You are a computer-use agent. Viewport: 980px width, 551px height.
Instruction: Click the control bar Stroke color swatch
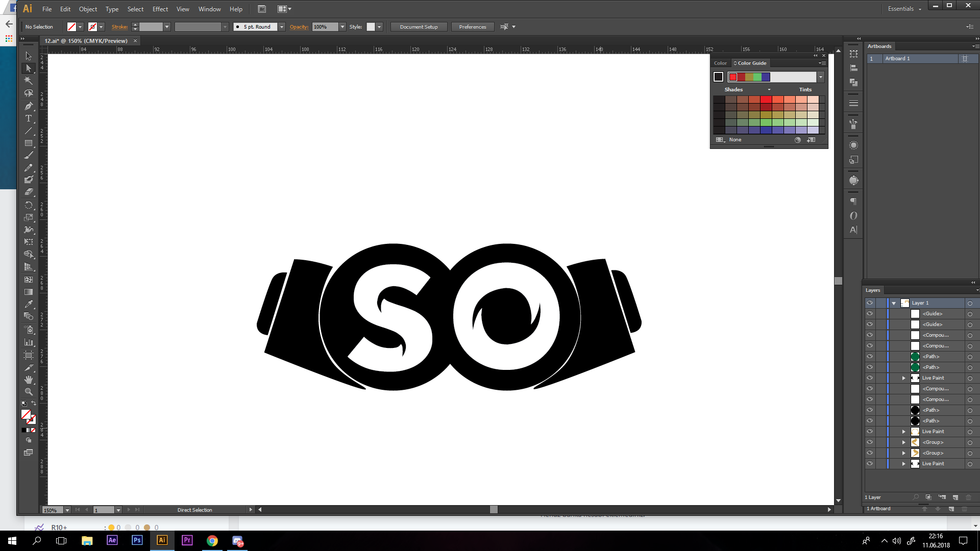(x=92, y=27)
